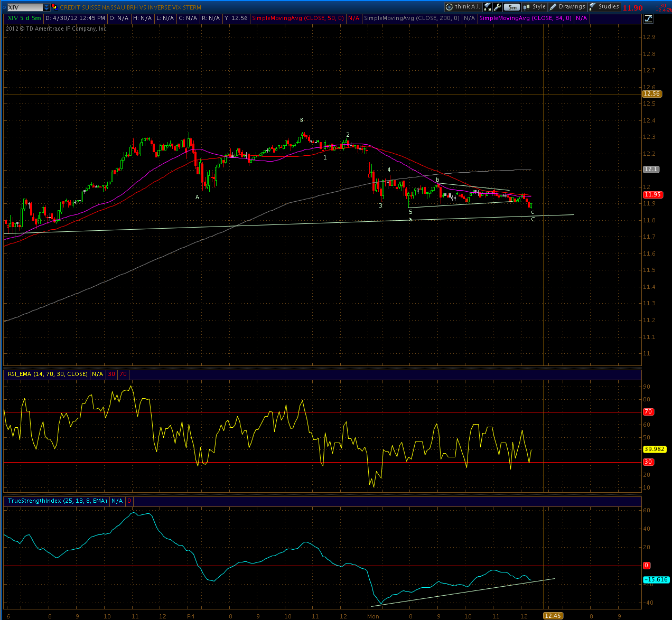This screenshot has width=672, height=620.
Task: Open the Drawings menu
Action: coord(567,7)
